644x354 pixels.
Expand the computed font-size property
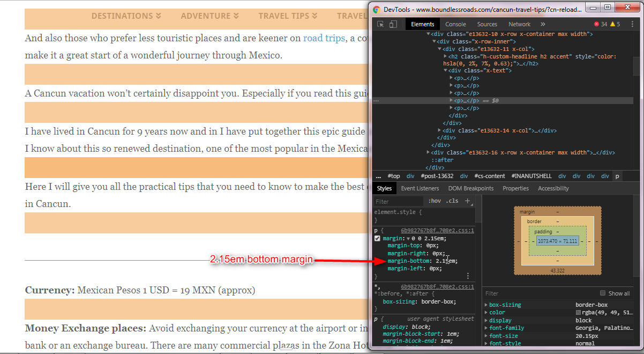pos(486,336)
